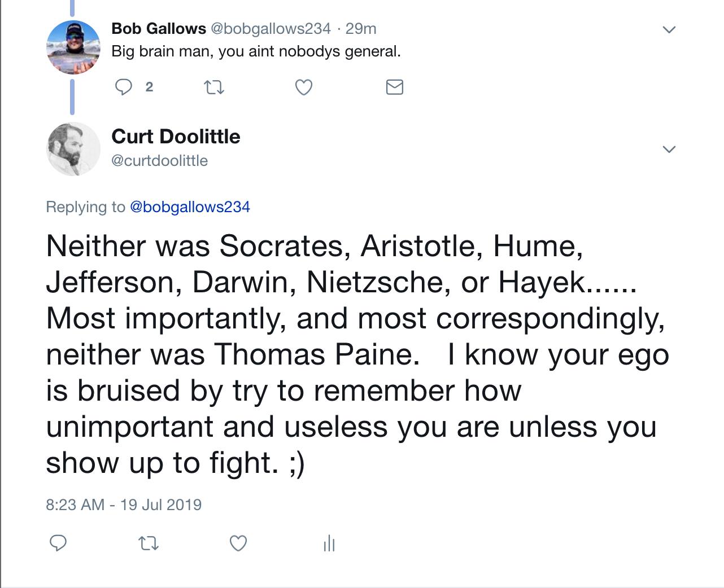
Task: Send Bob Gallows' tweet via direct message
Action: tap(394, 87)
